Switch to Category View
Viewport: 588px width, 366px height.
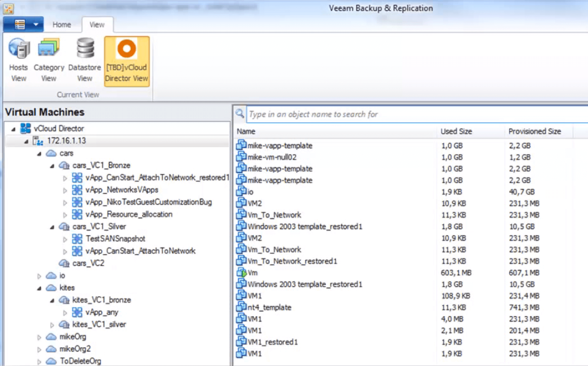point(49,61)
